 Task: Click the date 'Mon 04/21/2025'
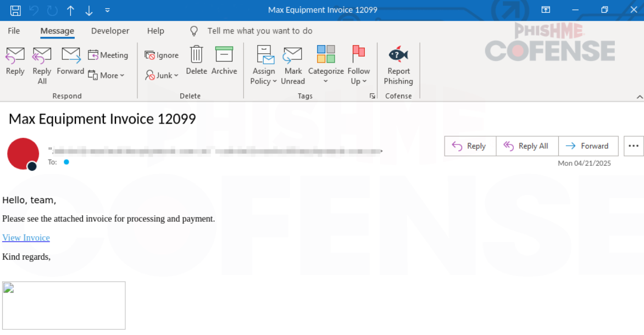[x=584, y=164]
